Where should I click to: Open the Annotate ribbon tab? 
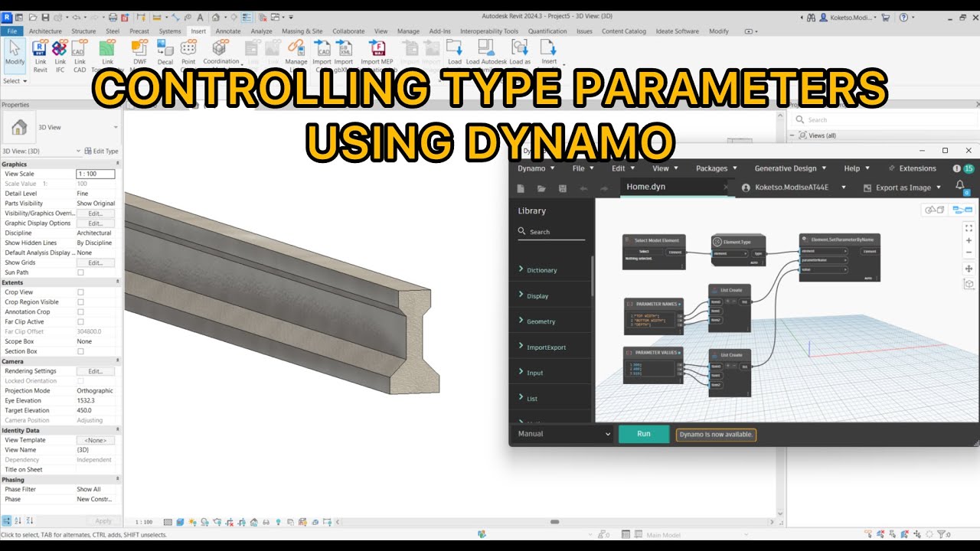pyautogui.click(x=228, y=31)
